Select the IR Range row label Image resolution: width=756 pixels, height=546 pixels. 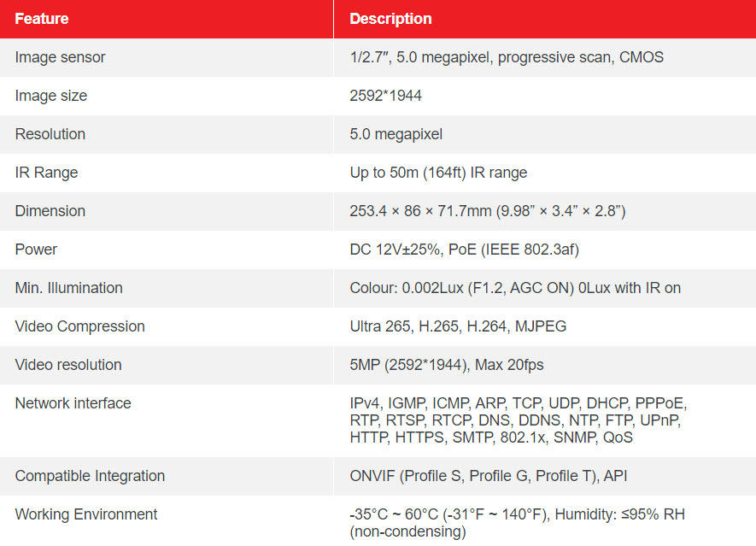pos(46,173)
